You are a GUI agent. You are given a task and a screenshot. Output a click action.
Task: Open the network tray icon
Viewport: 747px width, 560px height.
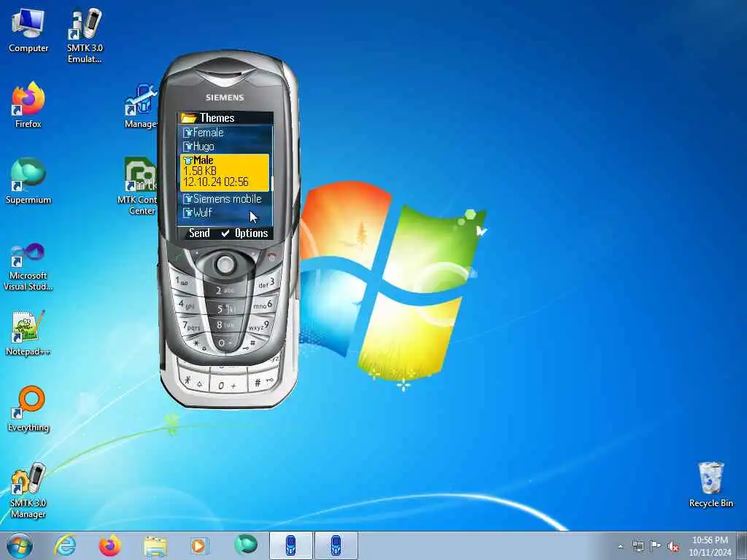(x=638, y=546)
